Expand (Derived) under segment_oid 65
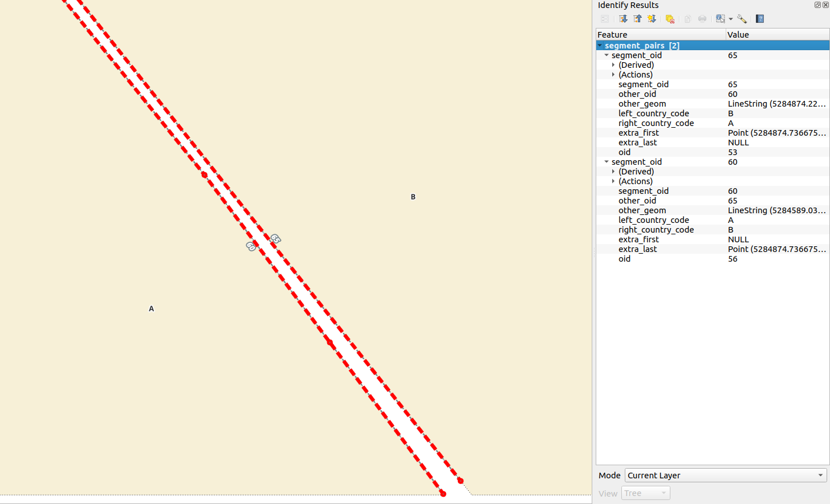 [613, 65]
